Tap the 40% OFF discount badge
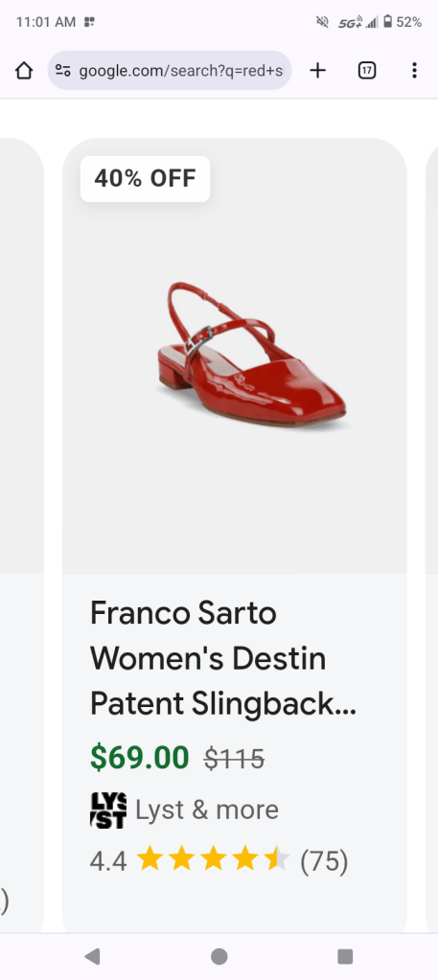This screenshot has height=980, width=438. (145, 179)
